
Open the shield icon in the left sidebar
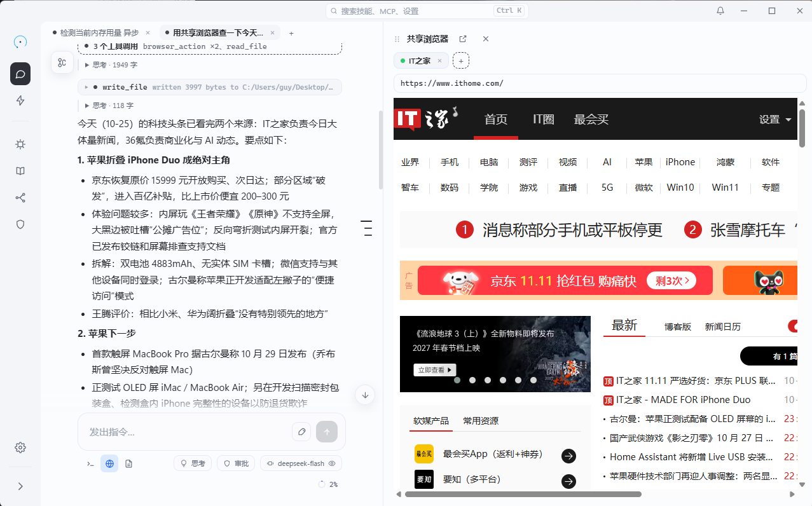click(x=20, y=224)
